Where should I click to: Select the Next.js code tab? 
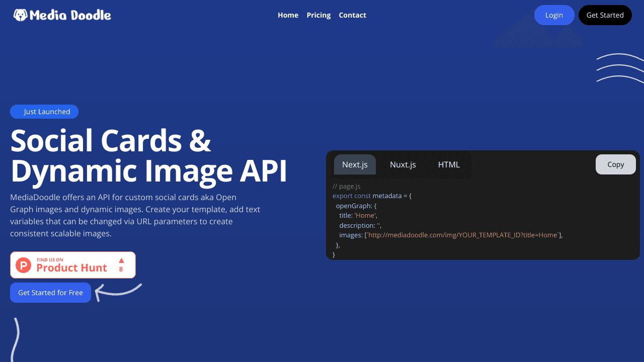(355, 164)
